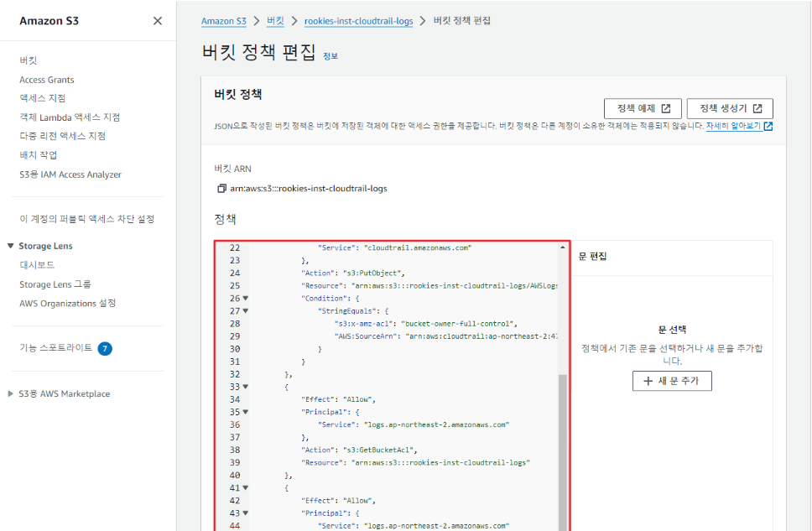812x531 pixels.
Task: Open Access Grants in sidebar
Action: point(47,80)
